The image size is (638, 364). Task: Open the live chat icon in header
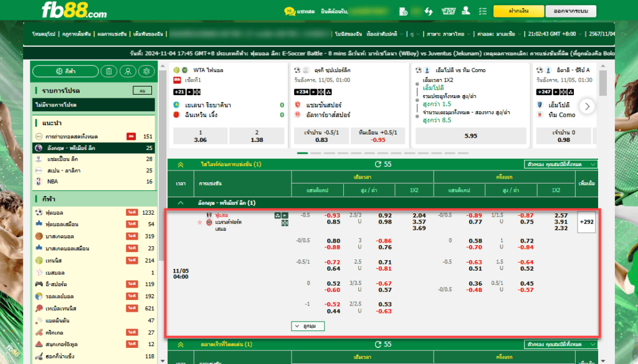(290, 11)
